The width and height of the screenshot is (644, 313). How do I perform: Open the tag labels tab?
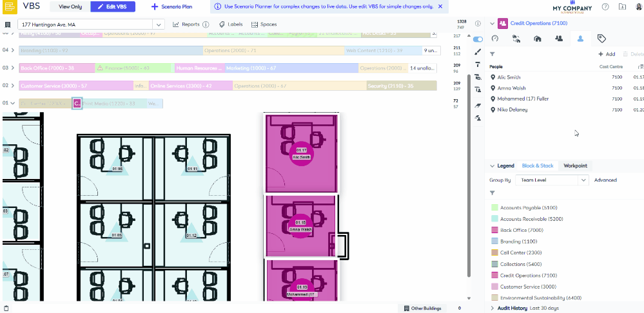(x=601, y=39)
